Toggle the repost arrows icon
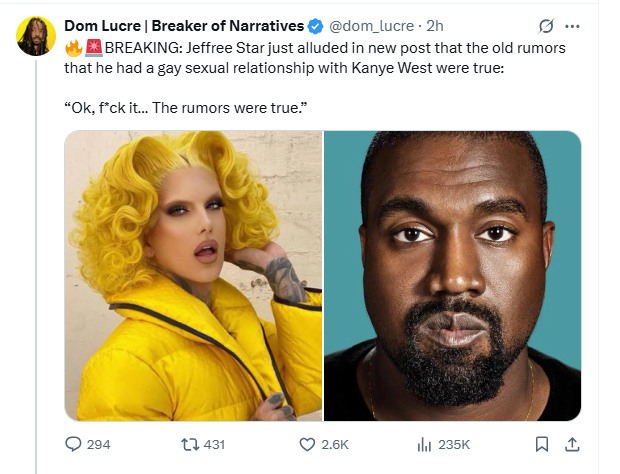620x474 pixels. [x=188, y=444]
